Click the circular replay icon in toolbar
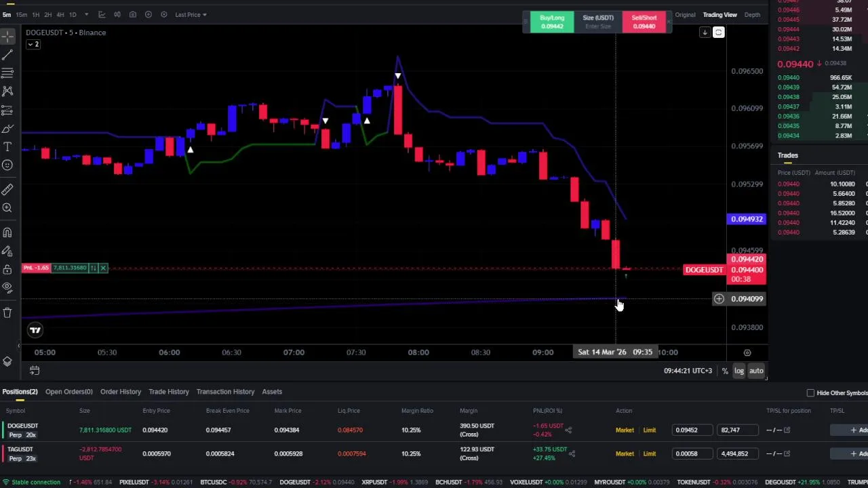The height and width of the screenshot is (488, 868). (164, 14)
